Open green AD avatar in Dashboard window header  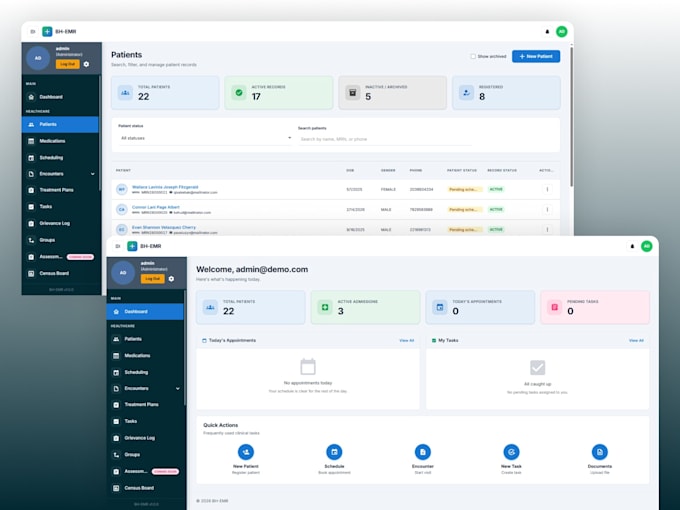coord(647,246)
